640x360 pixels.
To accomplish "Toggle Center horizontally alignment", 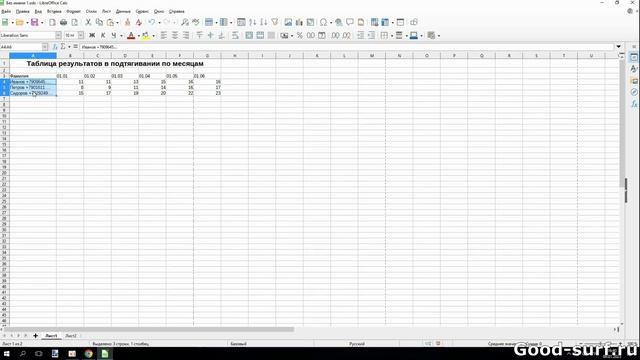I will coord(175,36).
